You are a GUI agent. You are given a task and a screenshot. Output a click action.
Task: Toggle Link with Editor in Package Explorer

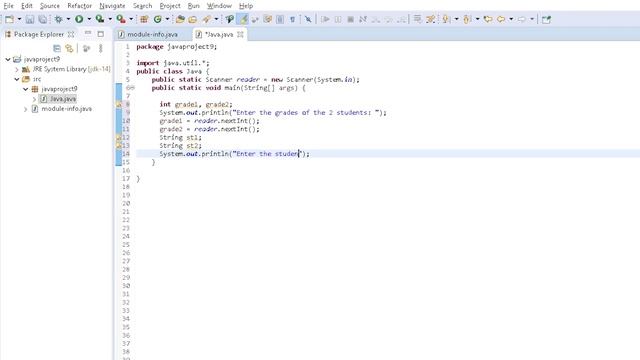coord(69,49)
